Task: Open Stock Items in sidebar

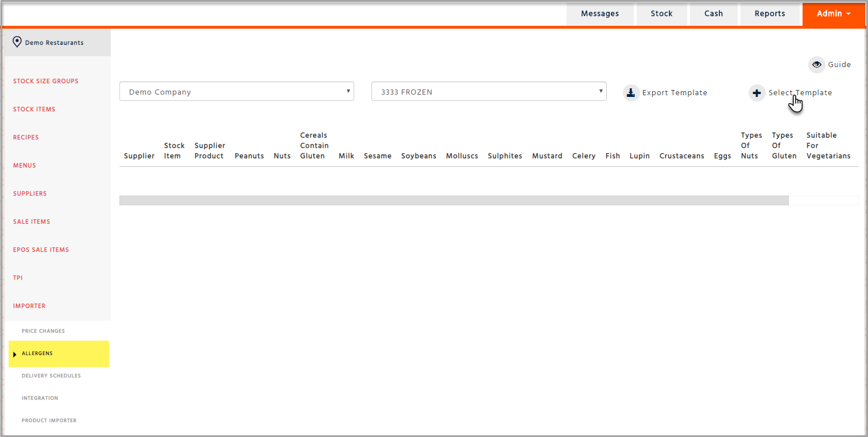Action: [x=34, y=110]
